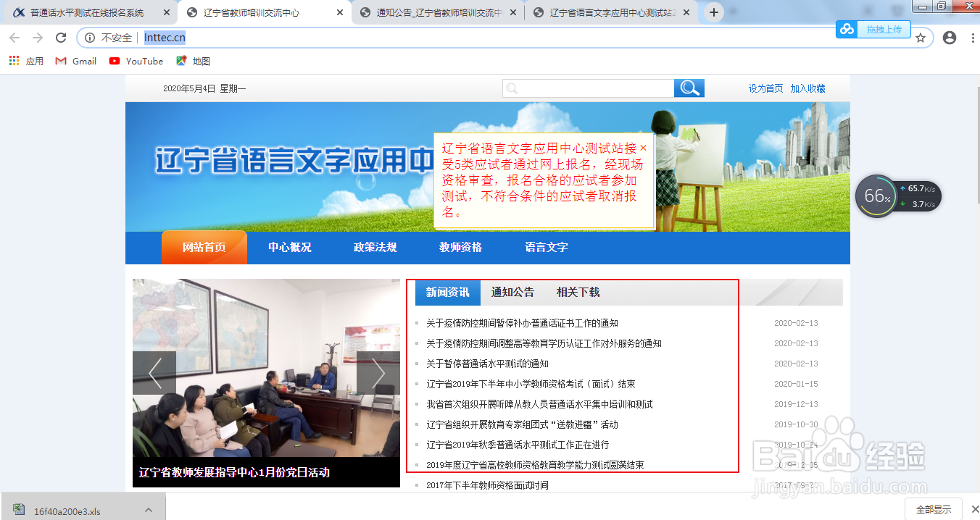This screenshot has height=520, width=980.
Task: Click caption 辽宁省教师发展指导中心1月份党日活动
Action: pos(234,472)
